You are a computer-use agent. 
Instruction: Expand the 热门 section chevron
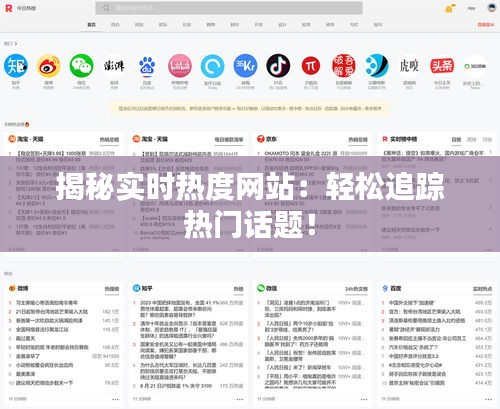pos(16,44)
